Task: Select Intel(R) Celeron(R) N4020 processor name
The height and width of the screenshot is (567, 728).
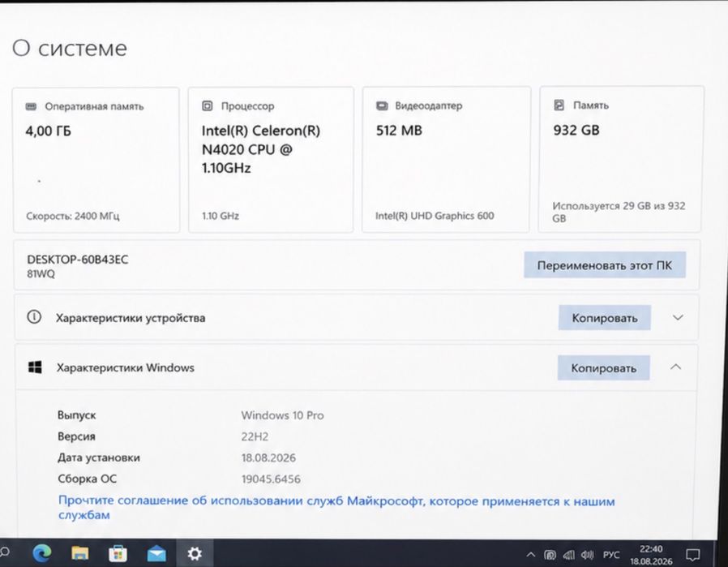Action: point(260,149)
